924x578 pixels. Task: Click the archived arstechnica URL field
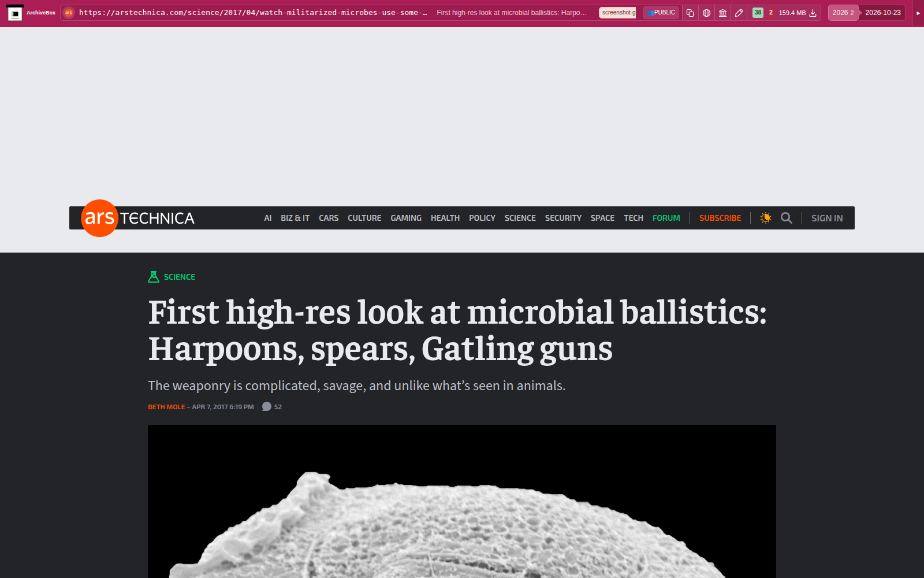[x=253, y=13]
